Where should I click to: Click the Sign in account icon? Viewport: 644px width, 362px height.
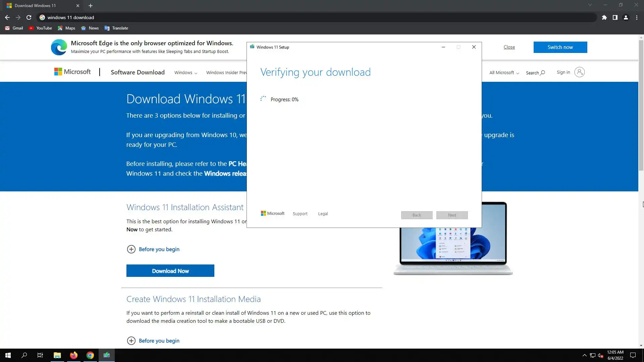[x=579, y=72]
